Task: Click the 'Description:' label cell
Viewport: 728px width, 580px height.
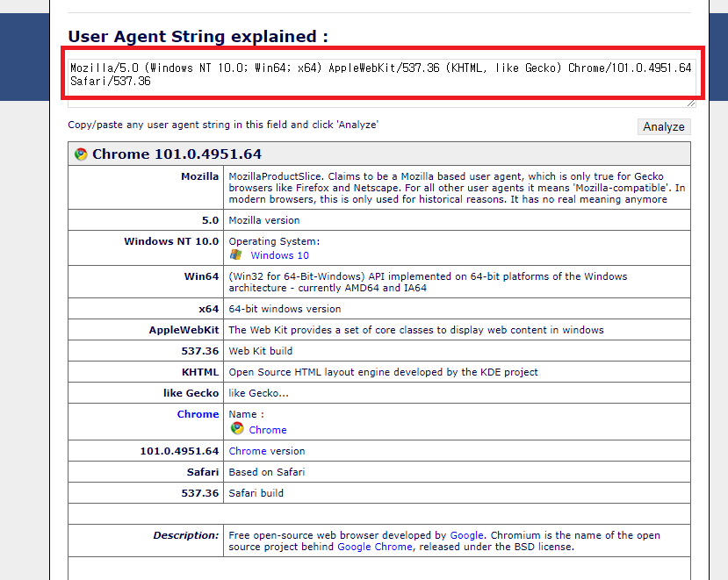Action: 146,541
